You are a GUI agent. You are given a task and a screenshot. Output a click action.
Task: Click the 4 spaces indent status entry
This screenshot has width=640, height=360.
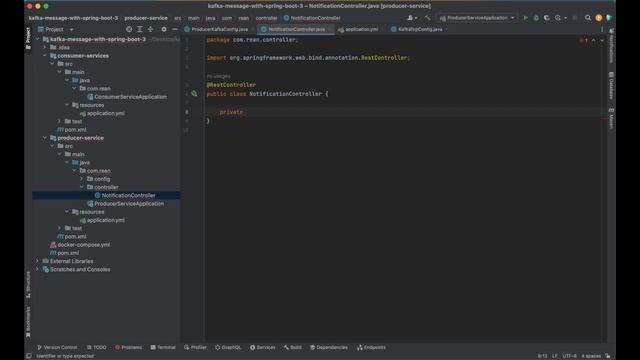click(x=591, y=356)
